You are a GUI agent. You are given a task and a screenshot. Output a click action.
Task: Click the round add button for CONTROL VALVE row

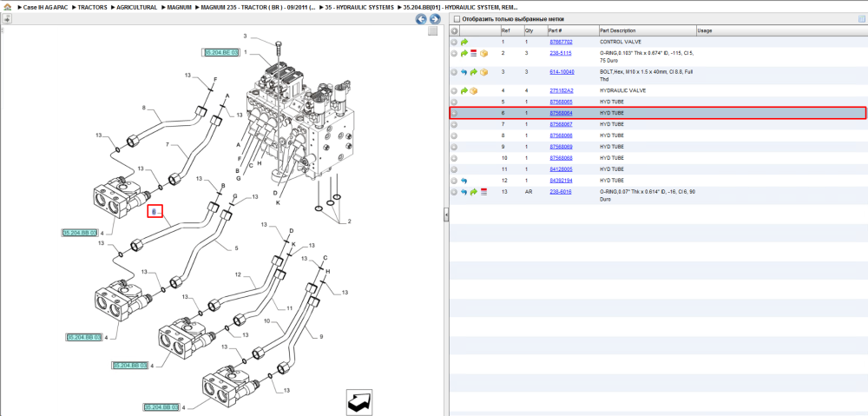tap(454, 42)
